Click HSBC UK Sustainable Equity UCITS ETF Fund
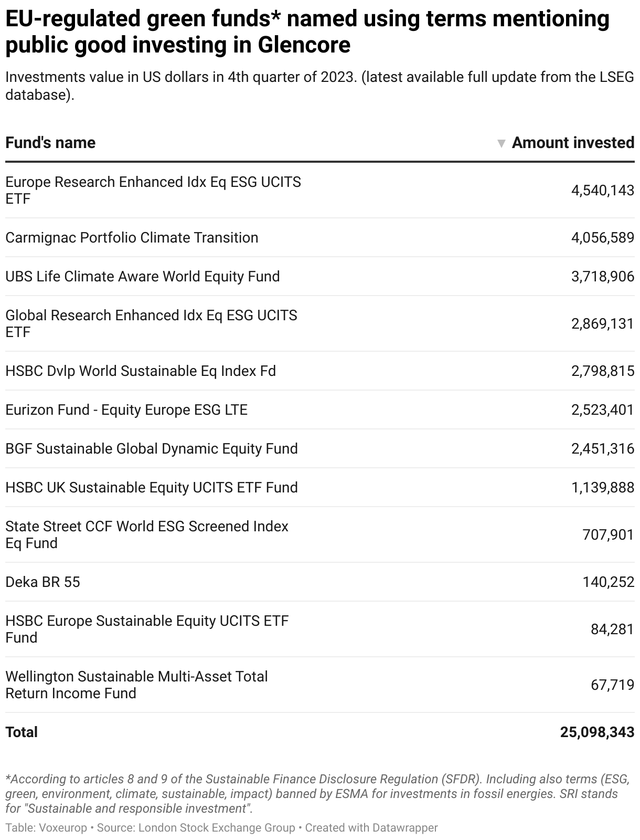 click(152, 488)
